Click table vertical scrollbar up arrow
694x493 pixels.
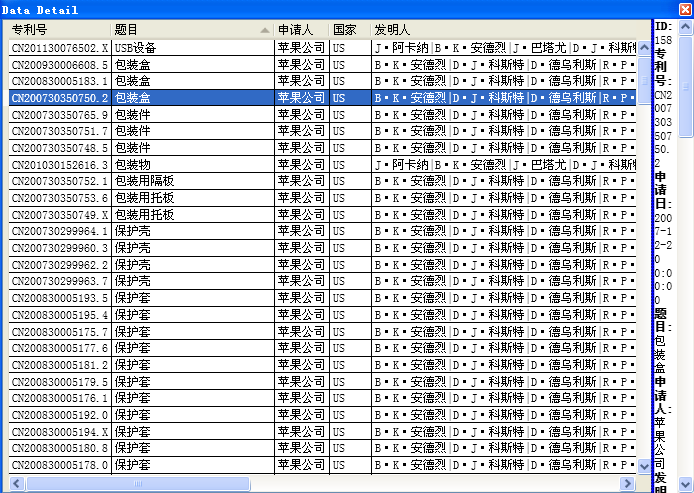pos(644,47)
